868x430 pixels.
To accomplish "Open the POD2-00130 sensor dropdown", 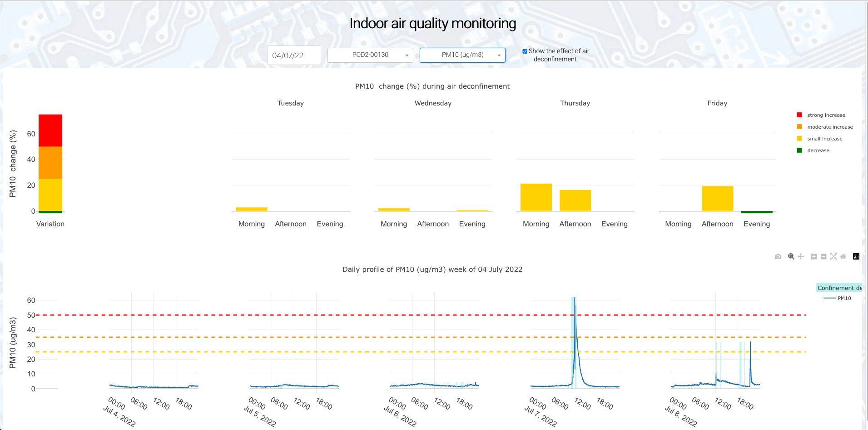I will click(370, 55).
